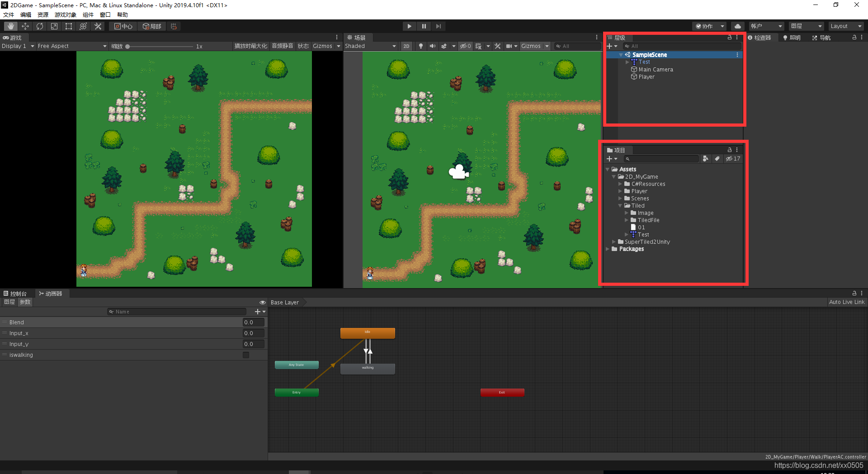
Task: Click Project panel create plus button
Action: pyautogui.click(x=610, y=159)
